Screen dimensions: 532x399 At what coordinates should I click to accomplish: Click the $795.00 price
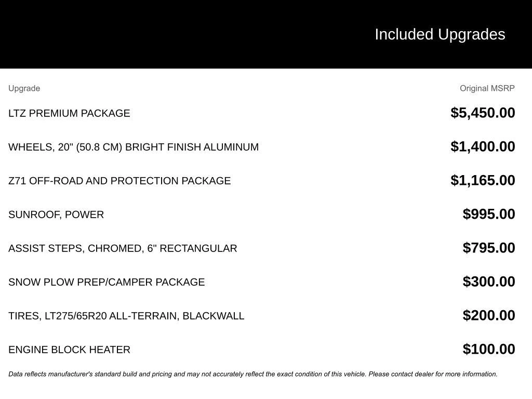coord(489,248)
